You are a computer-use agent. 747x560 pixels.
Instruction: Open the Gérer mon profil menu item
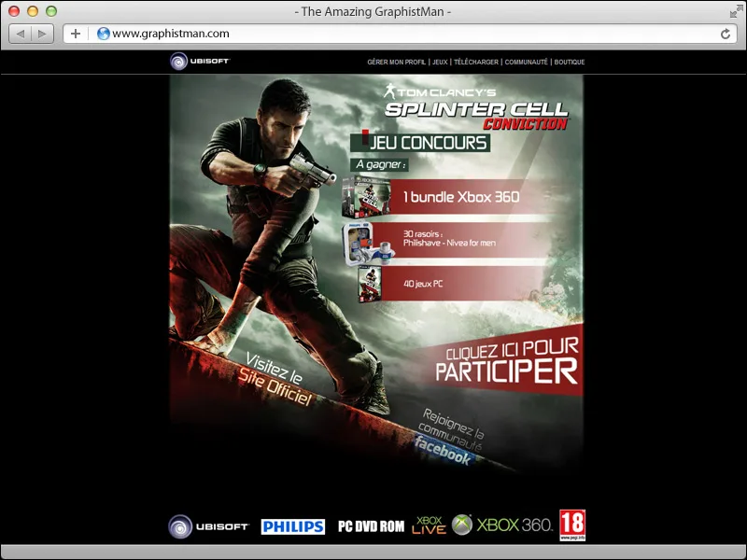(396, 62)
